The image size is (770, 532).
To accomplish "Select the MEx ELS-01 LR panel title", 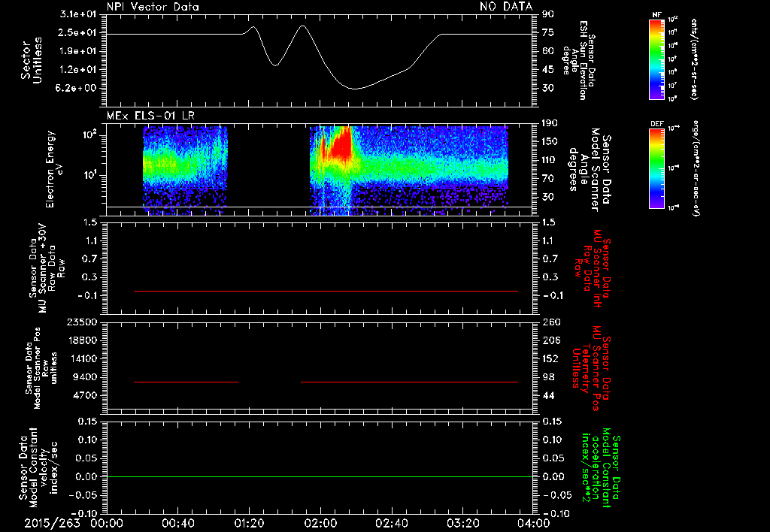I will (150, 116).
